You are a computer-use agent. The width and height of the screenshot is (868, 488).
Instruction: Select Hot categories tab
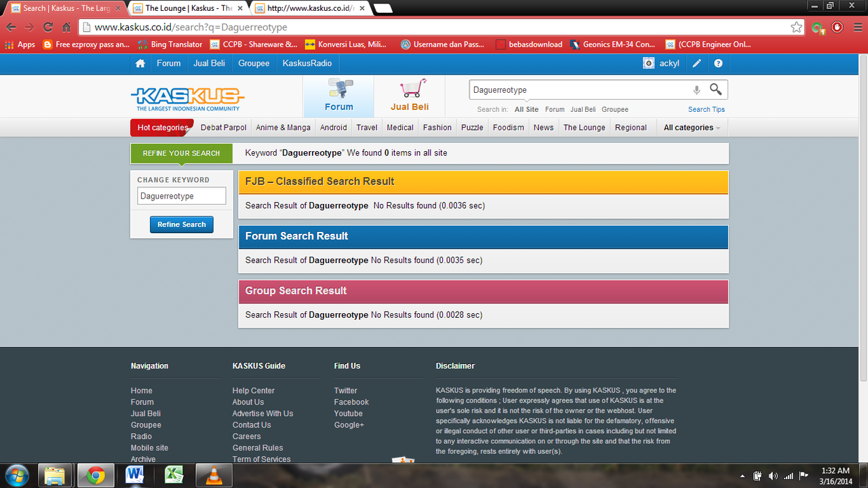pyautogui.click(x=162, y=127)
